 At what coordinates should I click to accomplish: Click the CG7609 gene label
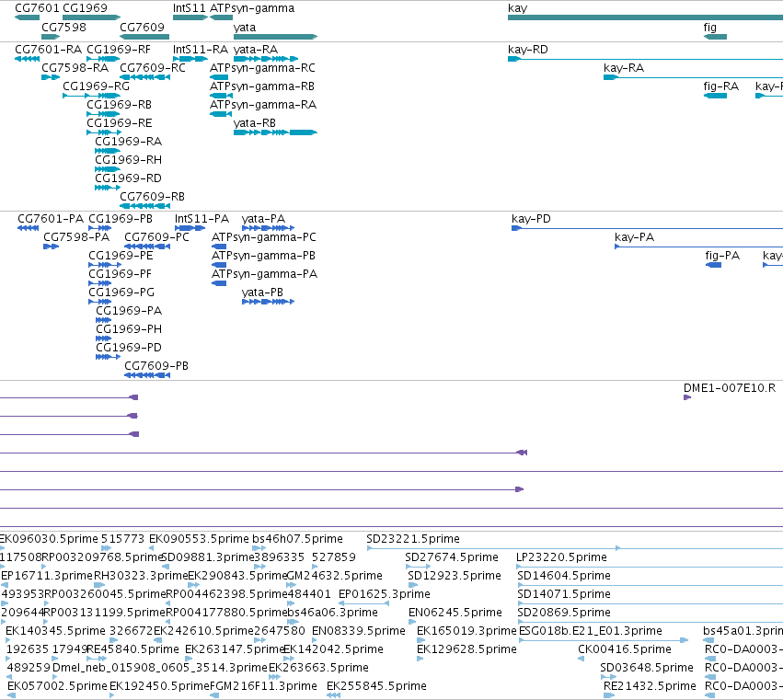coord(142,27)
